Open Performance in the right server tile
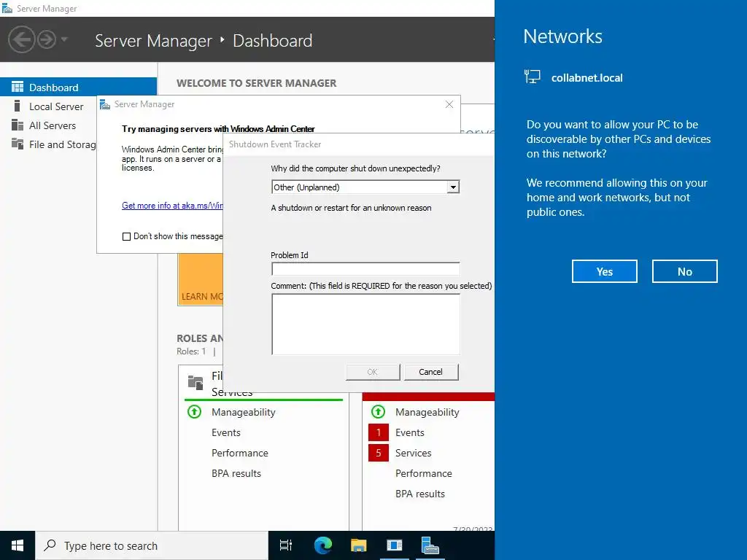Screen dimensions: 747x560 coord(424,473)
